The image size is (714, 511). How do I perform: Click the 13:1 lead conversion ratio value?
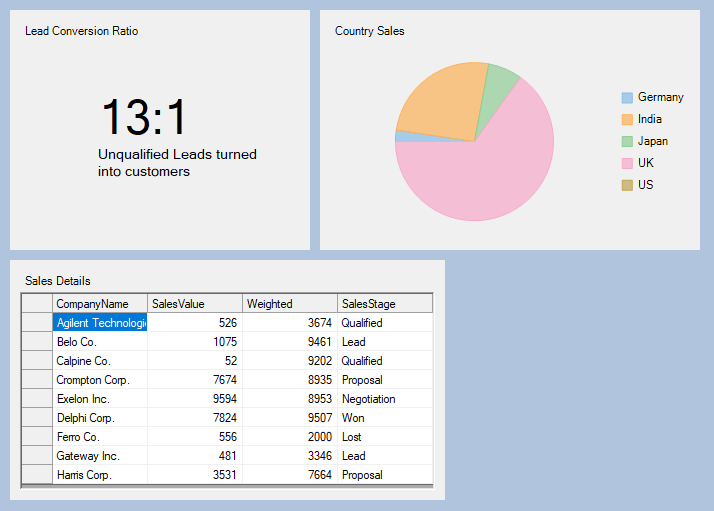pyautogui.click(x=144, y=118)
